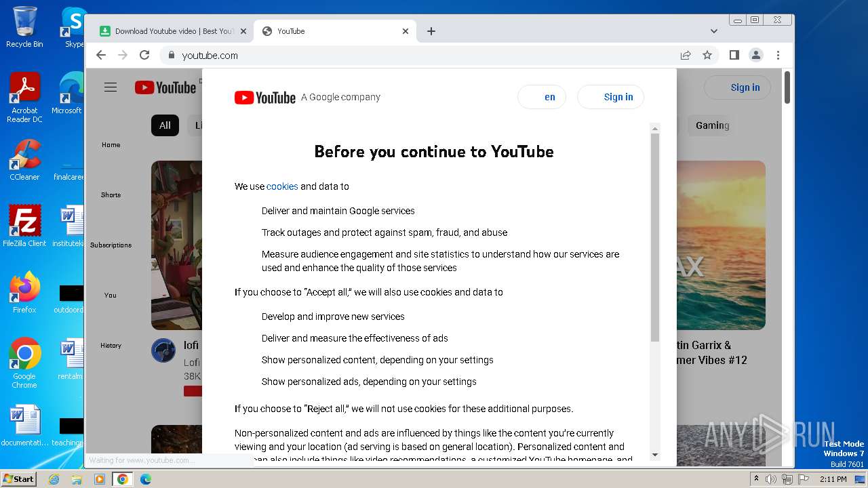The width and height of the screenshot is (868, 488).
Task: Change language with the en button
Action: pyautogui.click(x=541, y=97)
